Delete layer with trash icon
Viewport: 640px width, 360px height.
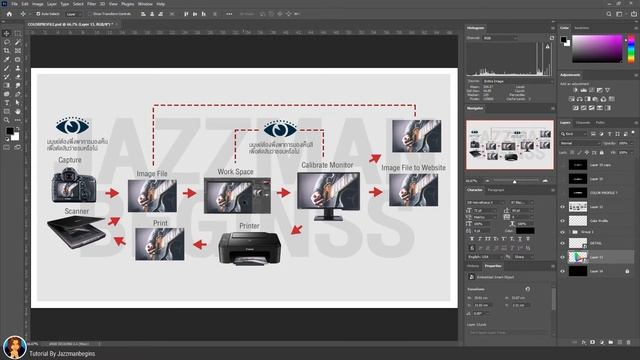point(628,342)
